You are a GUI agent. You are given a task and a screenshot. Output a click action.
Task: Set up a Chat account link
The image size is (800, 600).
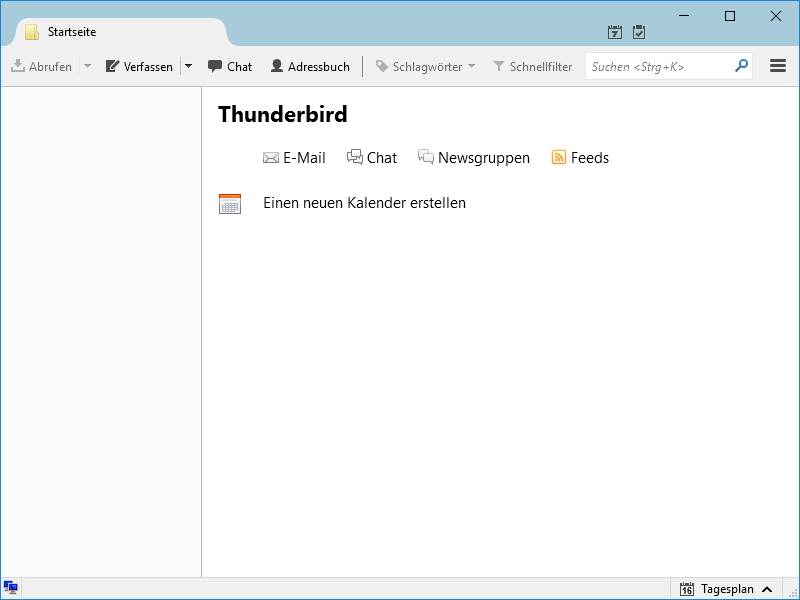(372, 158)
